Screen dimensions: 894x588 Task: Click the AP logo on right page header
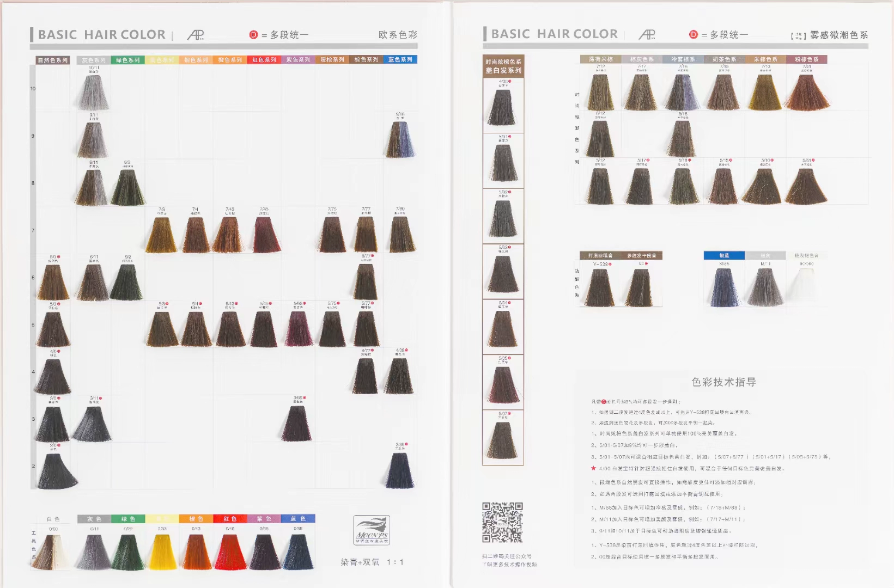(647, 35)
